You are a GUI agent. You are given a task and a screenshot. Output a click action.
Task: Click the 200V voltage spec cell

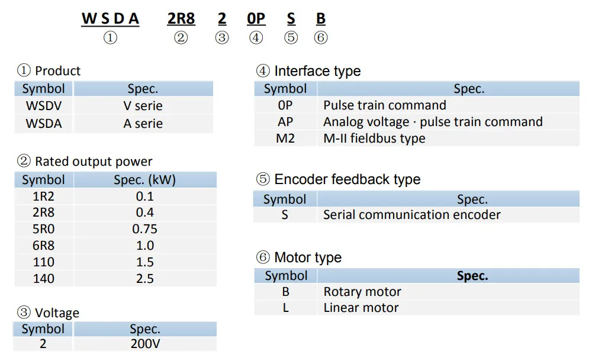tap(145, 344)
